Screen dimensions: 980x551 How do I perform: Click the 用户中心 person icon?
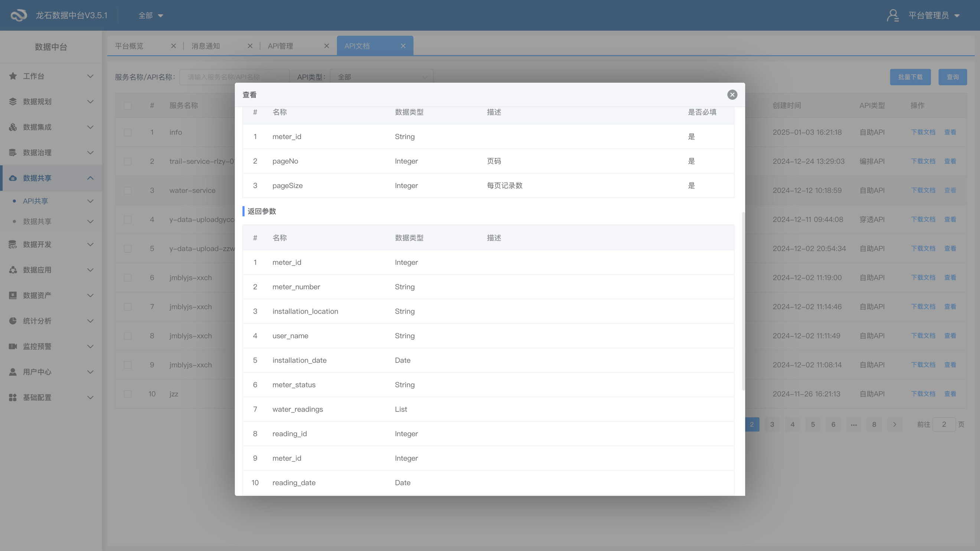pos(13,371)
